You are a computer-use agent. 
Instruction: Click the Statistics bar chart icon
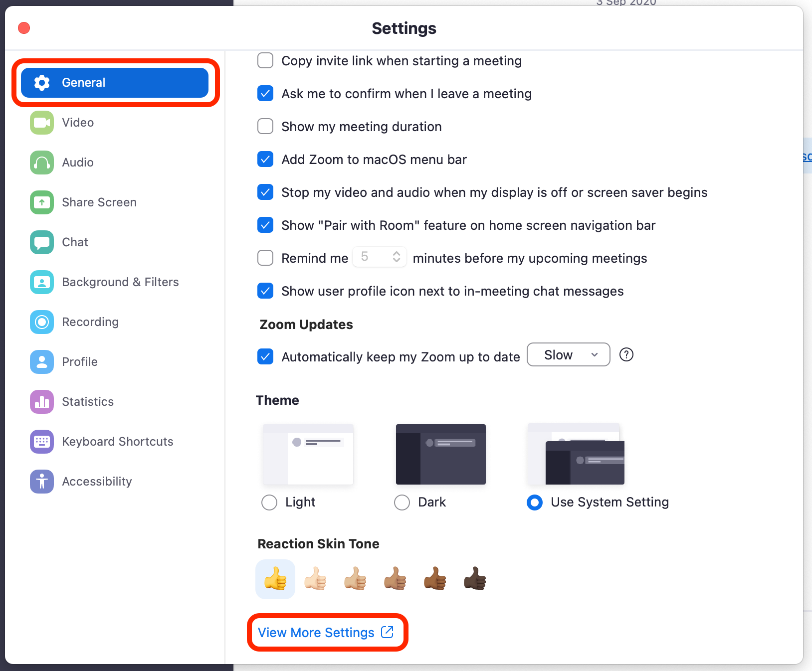click(x=42, y=402)
